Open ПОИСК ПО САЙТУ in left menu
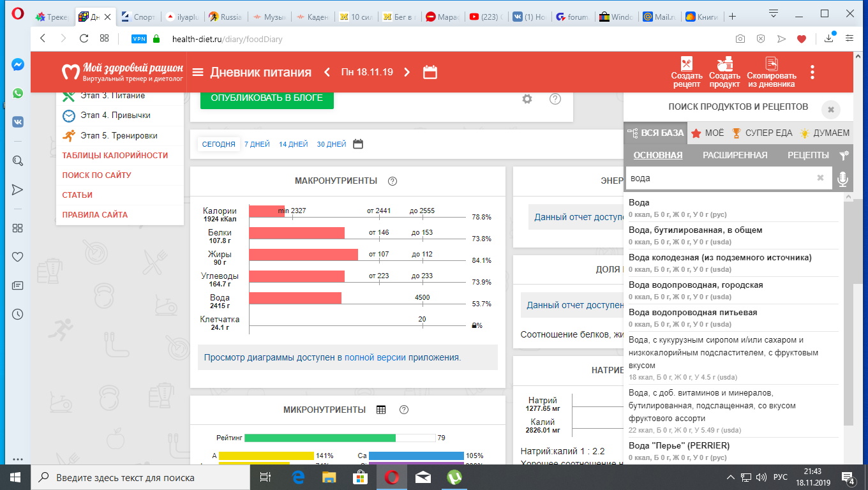The height and width of the screenshot is (490, 868). tap(97, 175)
